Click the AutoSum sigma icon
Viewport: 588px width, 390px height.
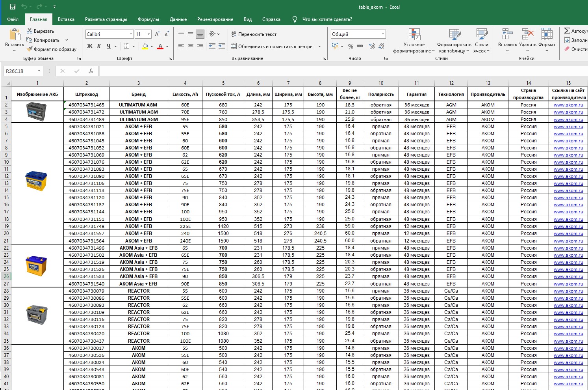pyautogui.click(x=567, y=31)
